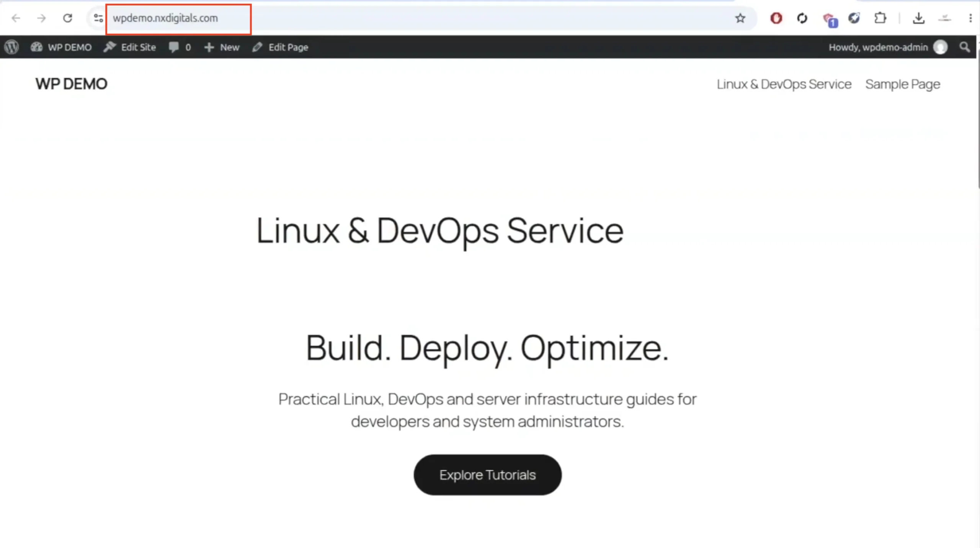Open the extension icon with badge 1
The height and width of the screenshot is (548, 980).
pyautogui.click(x=830, y=19)
